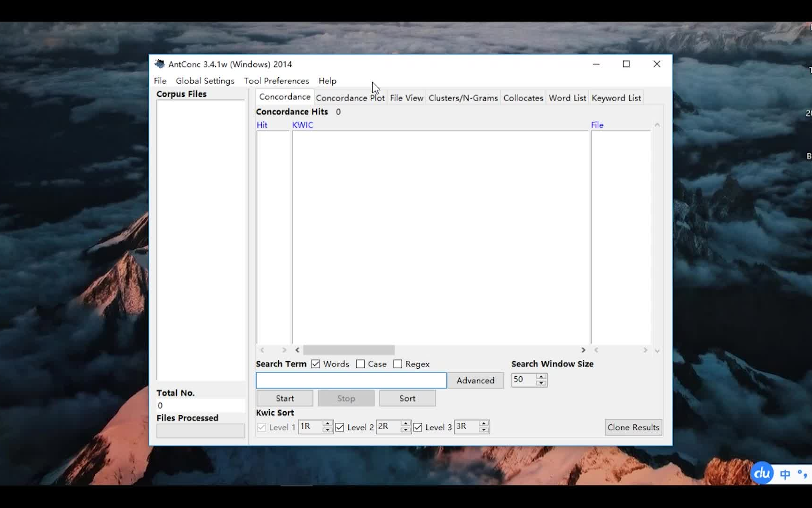Decrease the Search Window Size value
This screenshot has height=508, width=812.
point(541,383)
